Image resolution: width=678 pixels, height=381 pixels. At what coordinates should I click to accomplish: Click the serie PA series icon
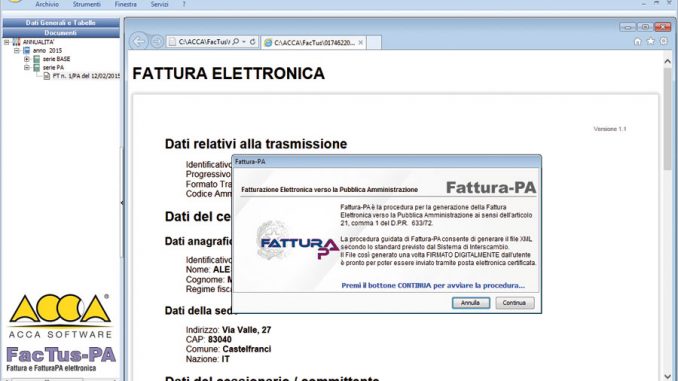(x=37, y=67)
